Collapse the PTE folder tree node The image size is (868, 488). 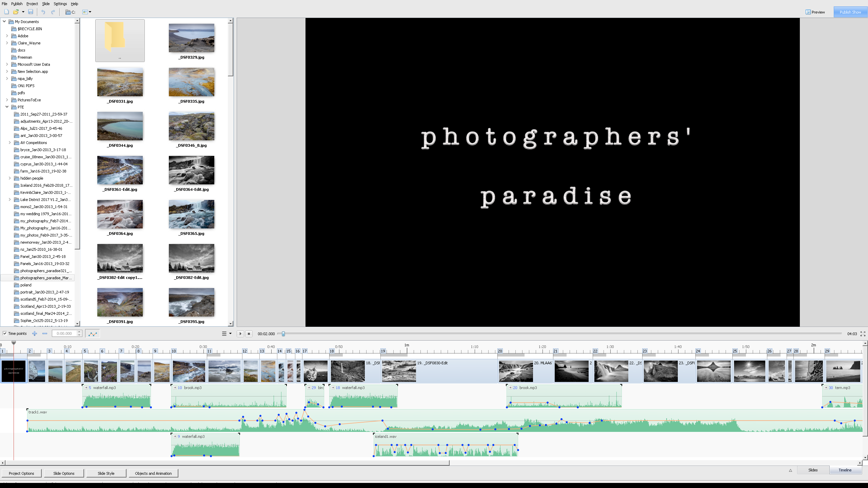pyautogui.click(x=7, y=107)
